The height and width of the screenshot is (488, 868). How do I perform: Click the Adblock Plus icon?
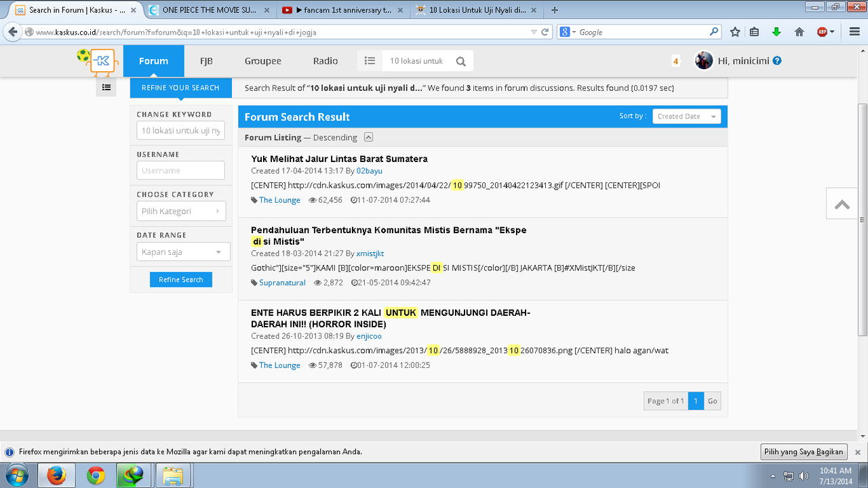point(822,32)
